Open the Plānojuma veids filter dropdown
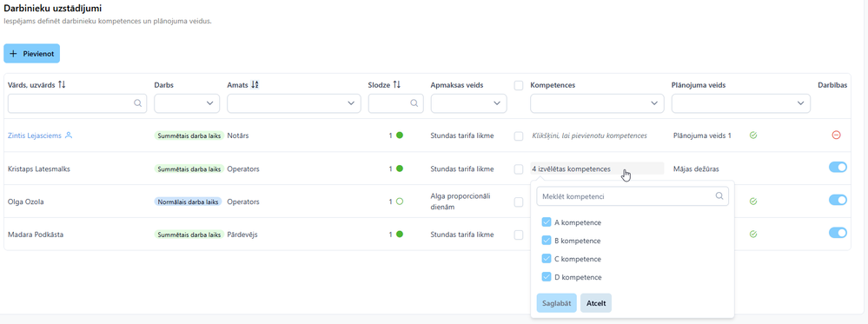 (740, 103)
